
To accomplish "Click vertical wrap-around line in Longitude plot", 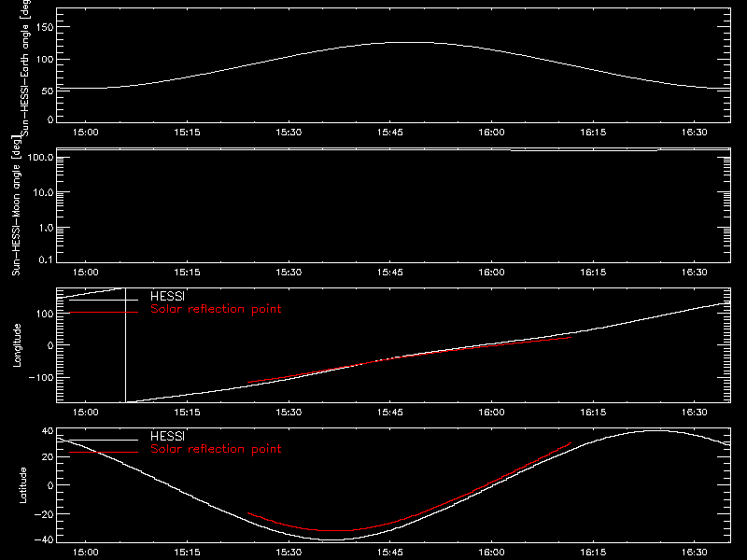I will (x=126, y=345).
